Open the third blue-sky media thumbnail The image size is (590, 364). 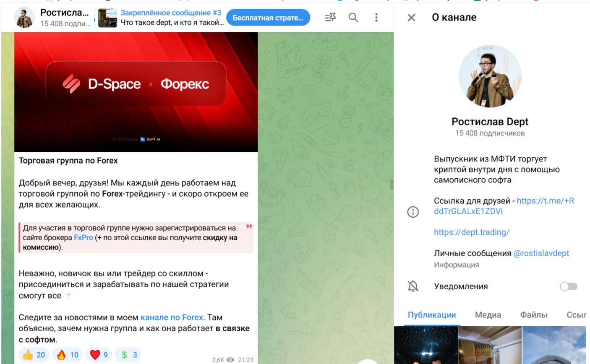click(554, 345)
